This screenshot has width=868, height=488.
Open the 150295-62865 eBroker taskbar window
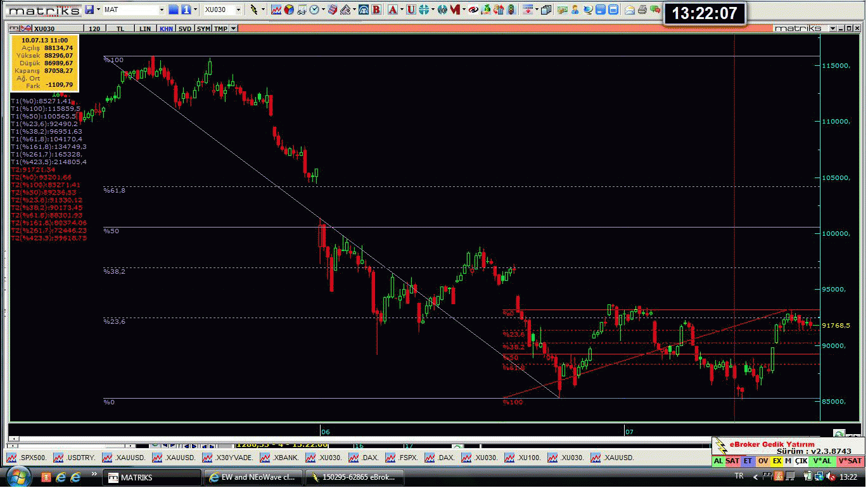(355, 477)
